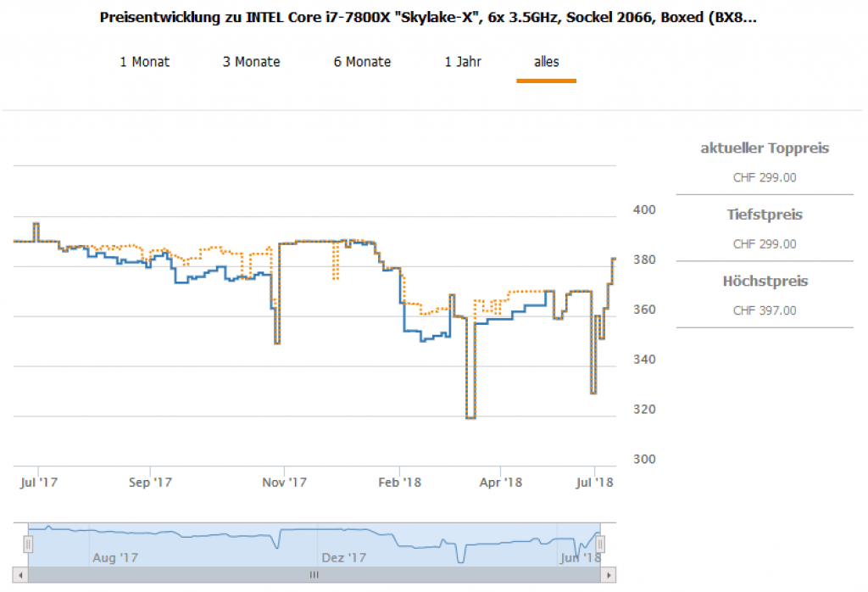This screenshot has width=868, height=592.
Task: Click the 400 y-axis label
Action: tap(644, 209)
